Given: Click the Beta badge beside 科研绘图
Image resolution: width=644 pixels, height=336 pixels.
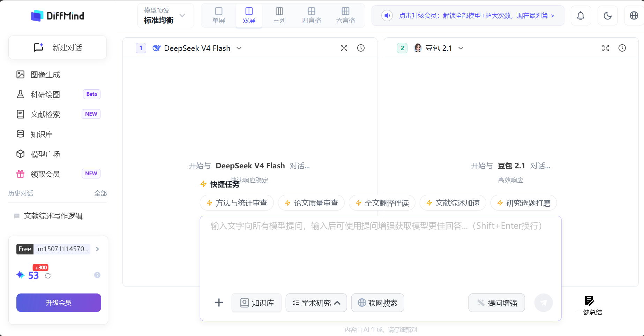Looking at the screenshot, I should pyautogui.click(x=92, y=94).
